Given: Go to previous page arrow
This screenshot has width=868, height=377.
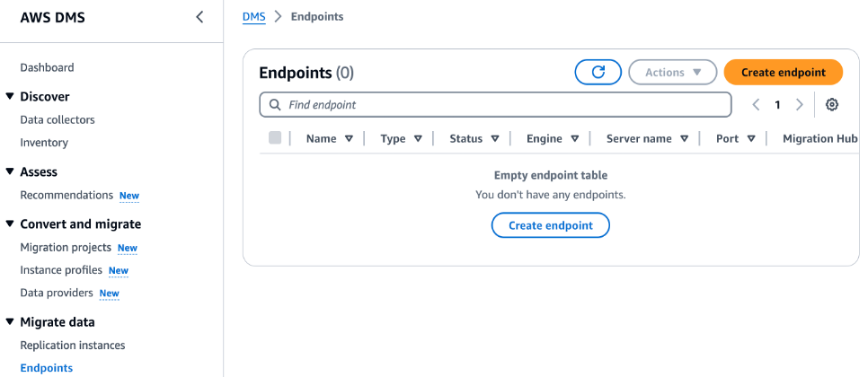Looking at the screenshot, I should [757, 105].
